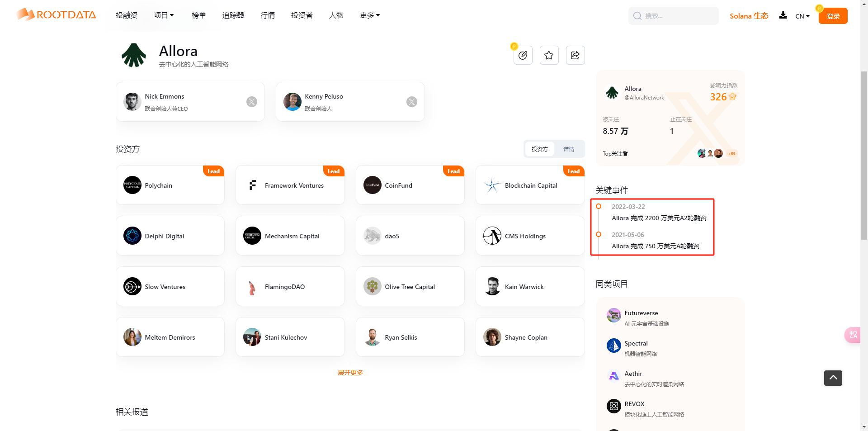Click the FlamingoDAO logo
This screenshot has width=868, height=431.
coord(252,286)
